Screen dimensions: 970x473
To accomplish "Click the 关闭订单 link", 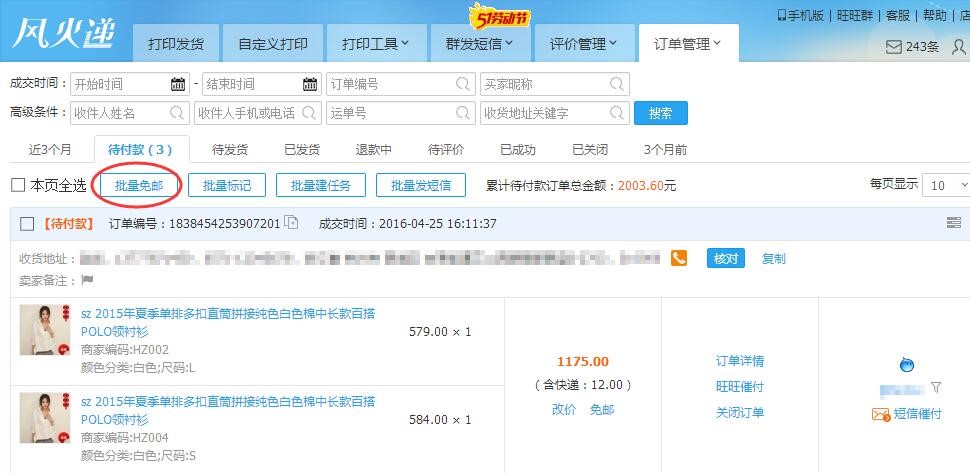I will (x=740, y=412).
